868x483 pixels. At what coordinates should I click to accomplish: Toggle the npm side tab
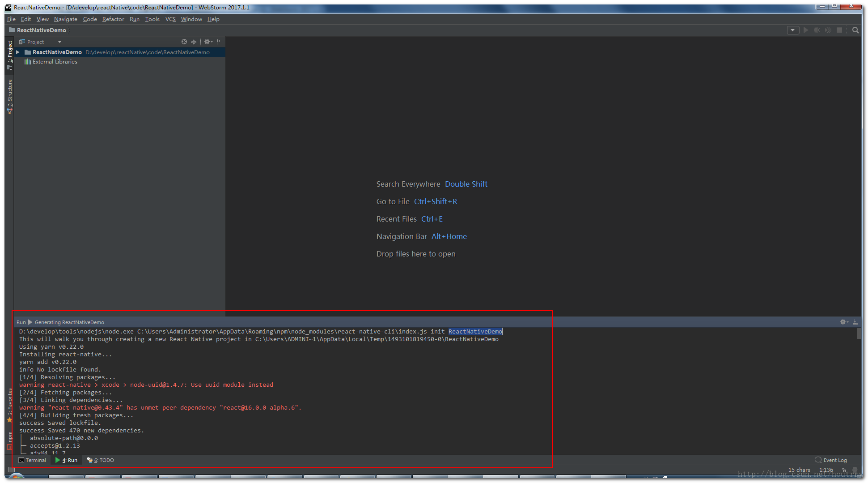(x=9, y=440)
